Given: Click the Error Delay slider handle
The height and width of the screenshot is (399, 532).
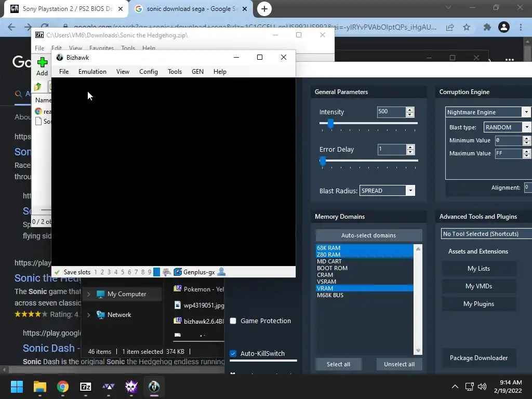Looking at the screenshot, I should coord(323,161).
